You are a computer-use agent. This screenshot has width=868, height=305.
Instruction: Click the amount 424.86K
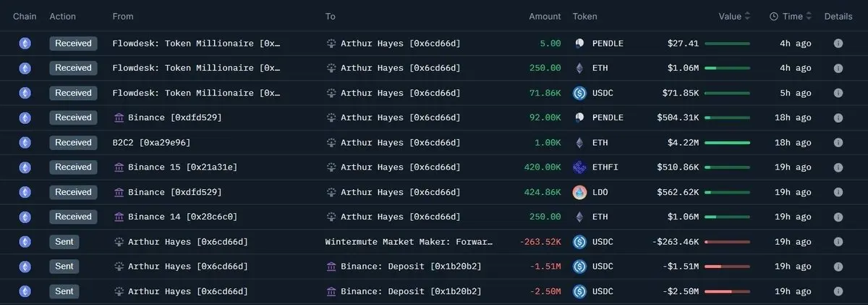[x=542, y=192]
